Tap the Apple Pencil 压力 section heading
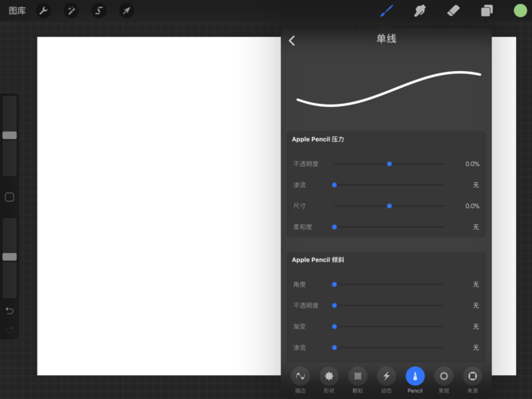The width and height of the screenshot is (532, 399). point(318,139)
